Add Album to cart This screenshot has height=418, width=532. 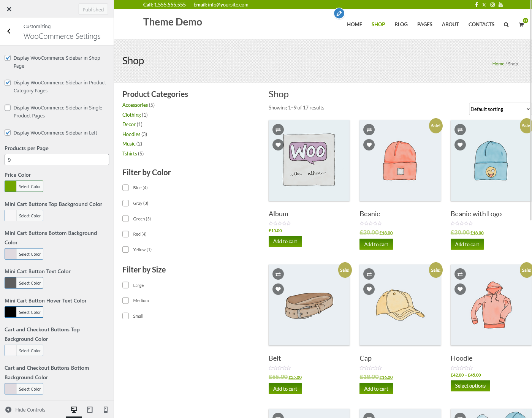pyautogui.click(x=285, y=242)
